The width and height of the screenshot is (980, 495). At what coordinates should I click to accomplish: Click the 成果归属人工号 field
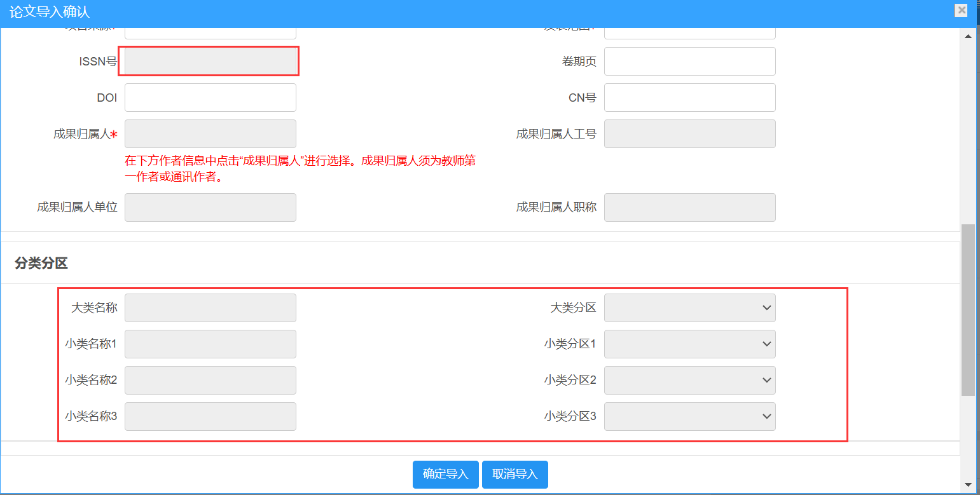tap(689, 134)
